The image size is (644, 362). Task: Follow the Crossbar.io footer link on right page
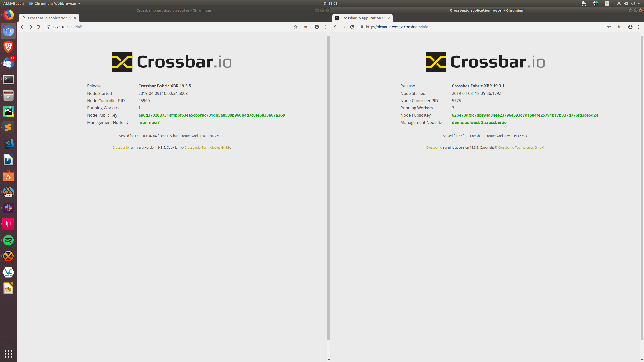(434, 148)
